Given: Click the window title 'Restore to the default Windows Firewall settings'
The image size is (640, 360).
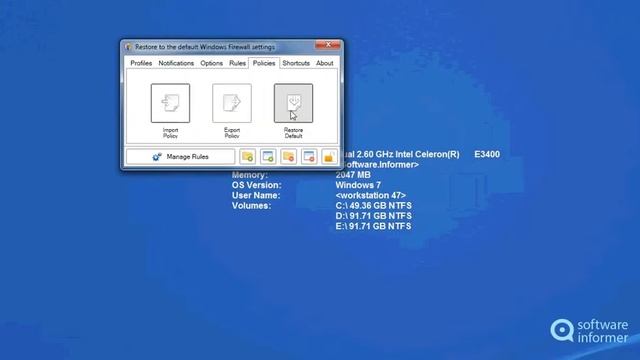Looking at the screenshot, I should tap(205, 47).
